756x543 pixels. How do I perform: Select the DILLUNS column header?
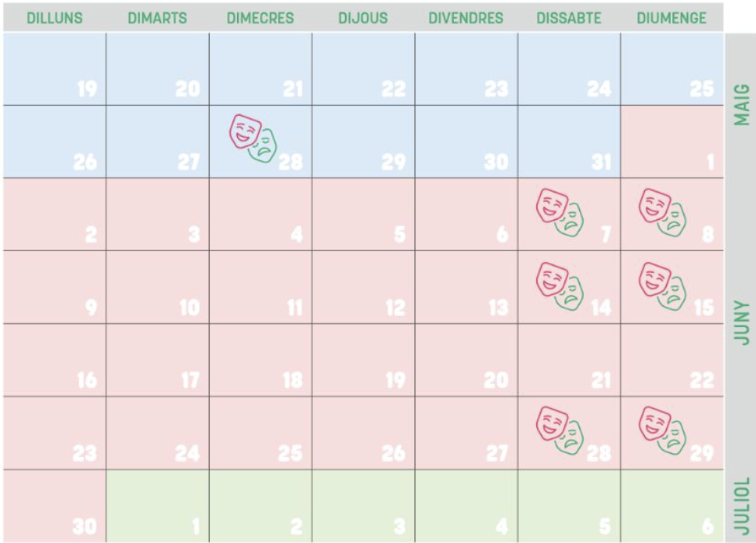[x=54, y=18]
